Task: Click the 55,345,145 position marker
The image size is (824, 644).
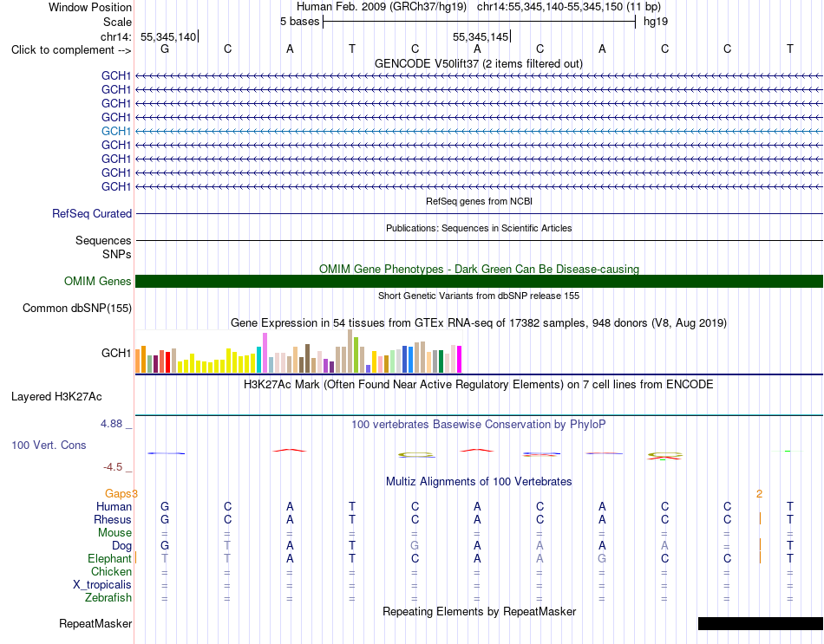Action: click(481, 36)
